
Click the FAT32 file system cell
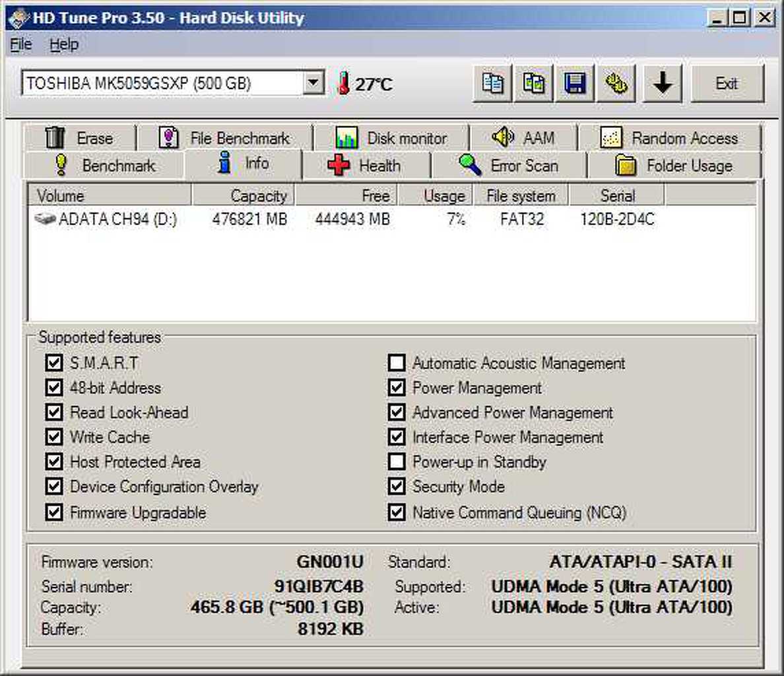(521, 219)
